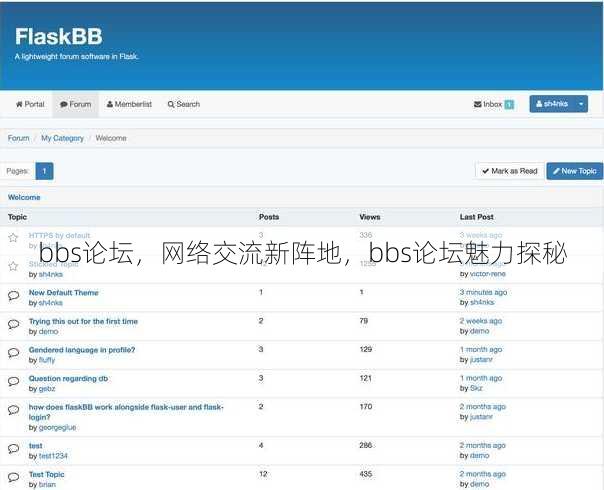Click the Welcome forum heading link

24,197
